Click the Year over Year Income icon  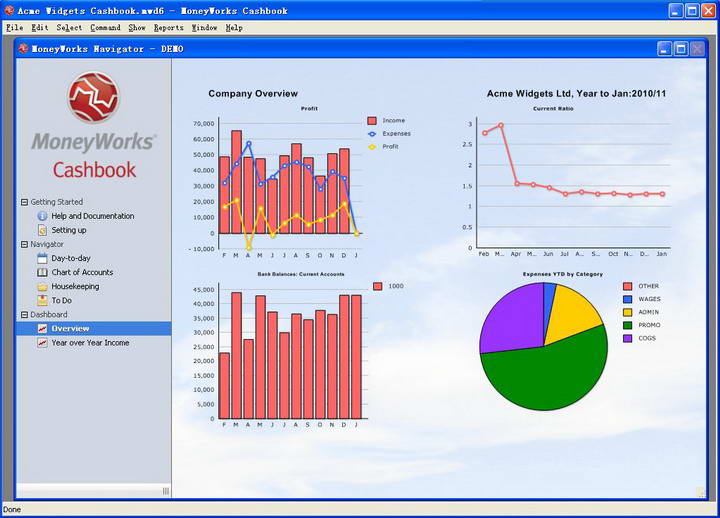42,343
